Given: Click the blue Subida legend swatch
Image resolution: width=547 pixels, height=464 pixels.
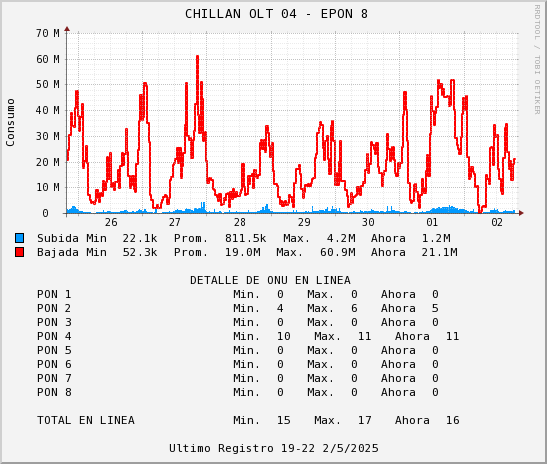Looking at the screenshot, I should click(20, 238).
